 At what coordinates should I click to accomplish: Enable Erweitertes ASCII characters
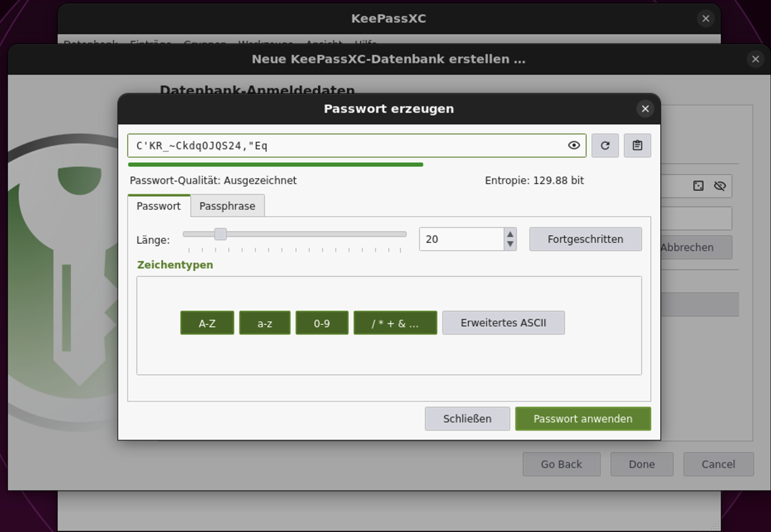pyautogui.click(x=503, y=323)
